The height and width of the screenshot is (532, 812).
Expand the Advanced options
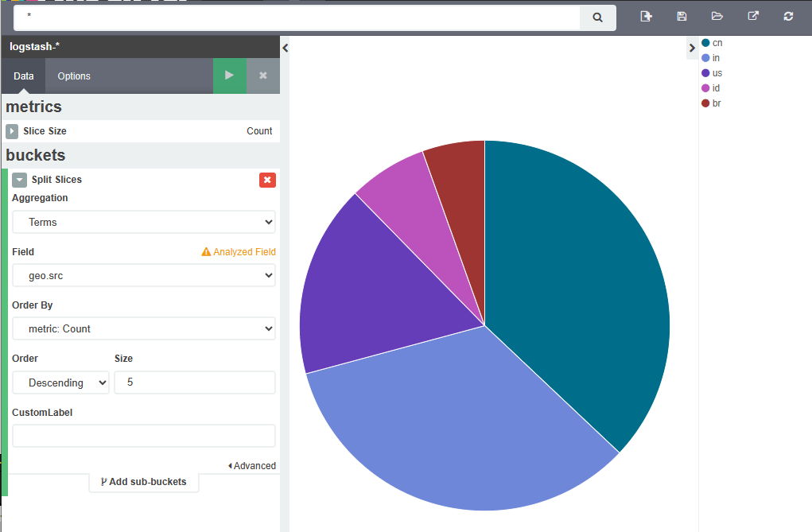pos(252,466)
